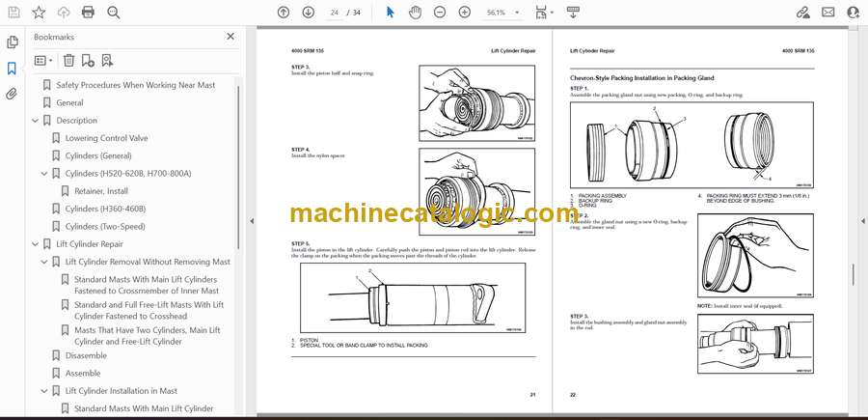
Task: Open the page thumbnails panel
Action: click(13, 42)
